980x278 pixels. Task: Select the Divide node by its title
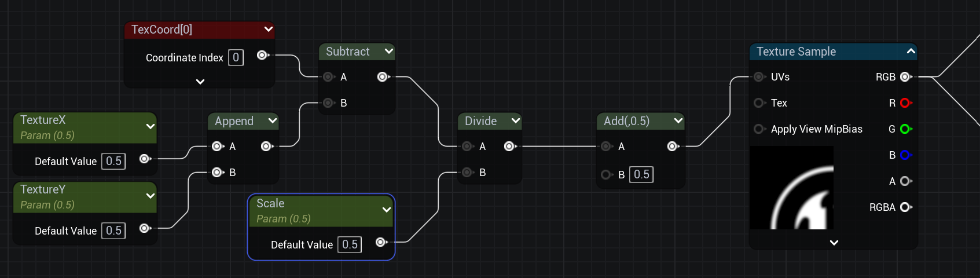[x=480, y=121]
